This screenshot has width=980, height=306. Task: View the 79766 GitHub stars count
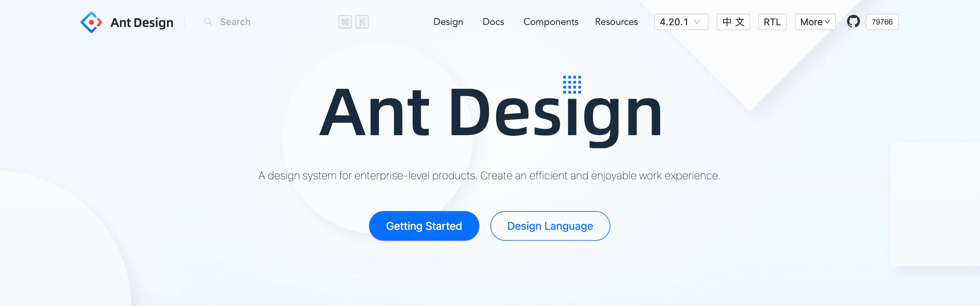(x=882, y=22)
